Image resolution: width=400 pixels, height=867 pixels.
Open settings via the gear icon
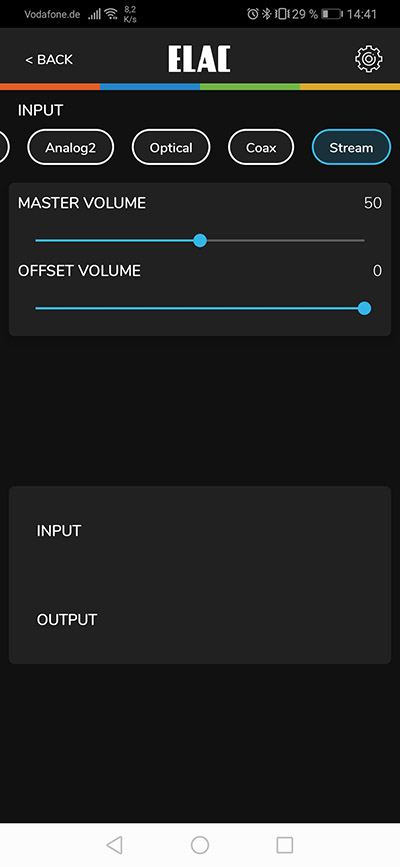pyautogui.click(x=368, y=59)
